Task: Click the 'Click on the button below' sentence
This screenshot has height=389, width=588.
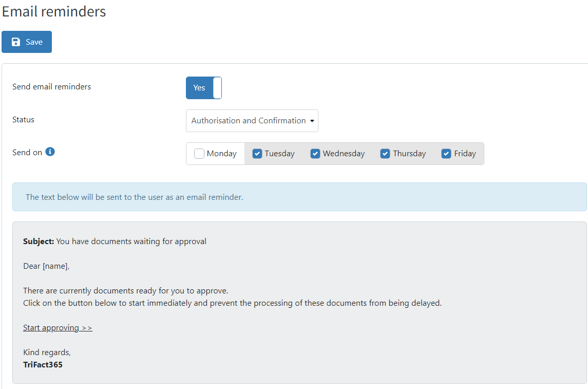Action: tap(233, 303)
